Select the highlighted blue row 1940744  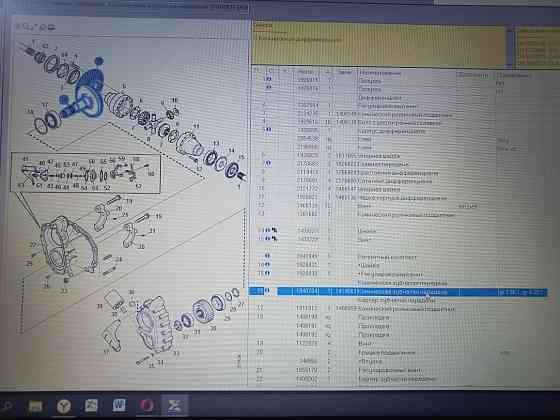pyautogui.click(x=398, y=292)
